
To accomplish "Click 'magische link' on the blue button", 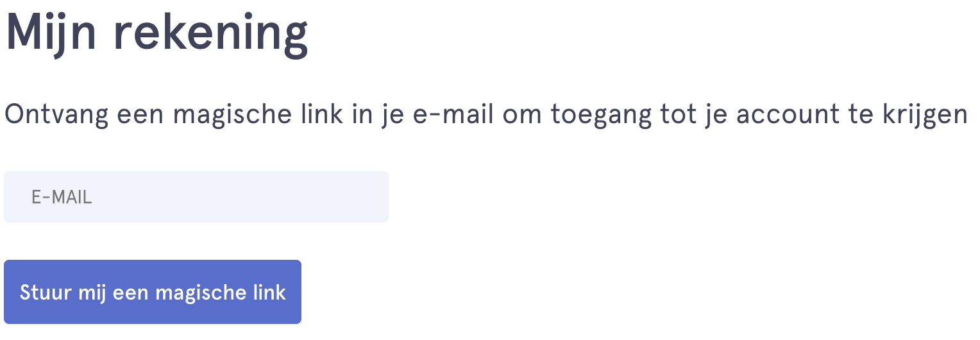I will click(x=221, y=293).
